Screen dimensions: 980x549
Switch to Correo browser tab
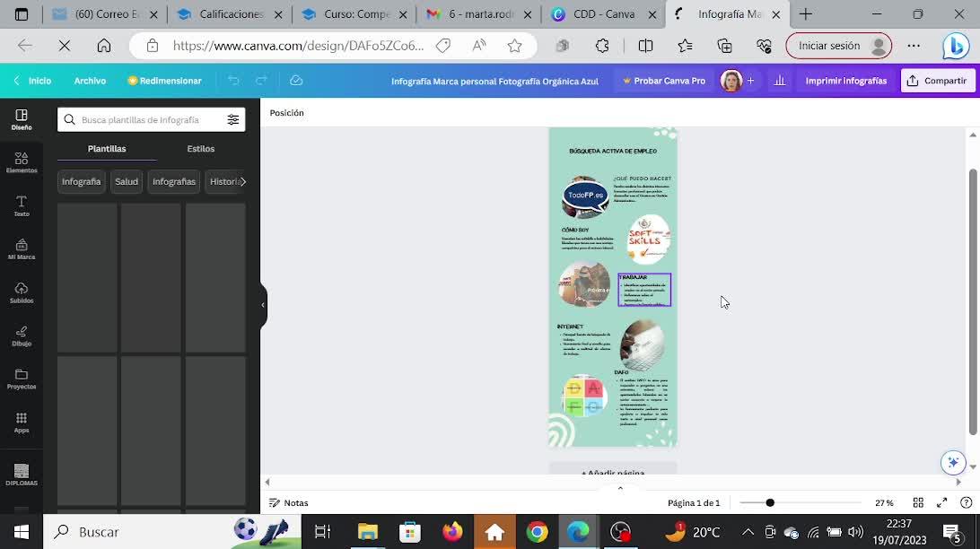coord(105,13)
